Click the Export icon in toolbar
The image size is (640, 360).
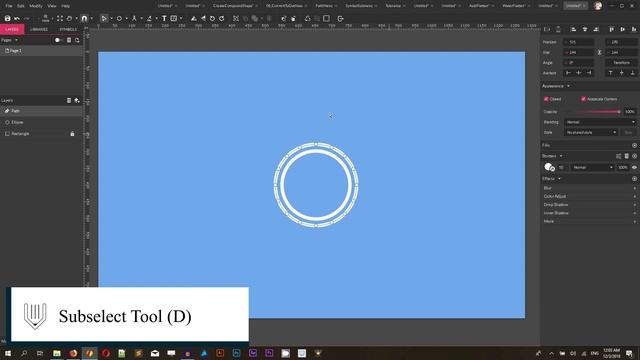tap(340, 18)
